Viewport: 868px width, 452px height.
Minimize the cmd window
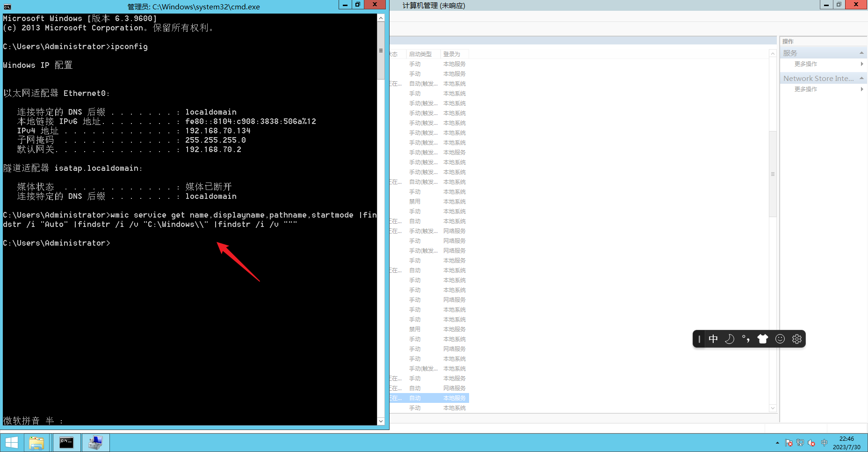click(x=345, y=5)
